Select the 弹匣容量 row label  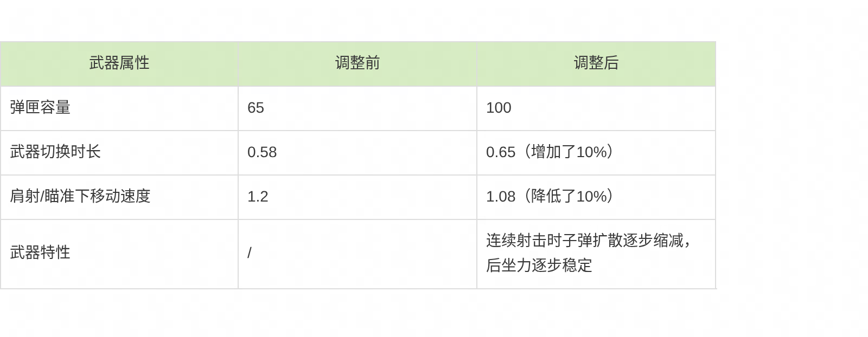click(40, 107)
